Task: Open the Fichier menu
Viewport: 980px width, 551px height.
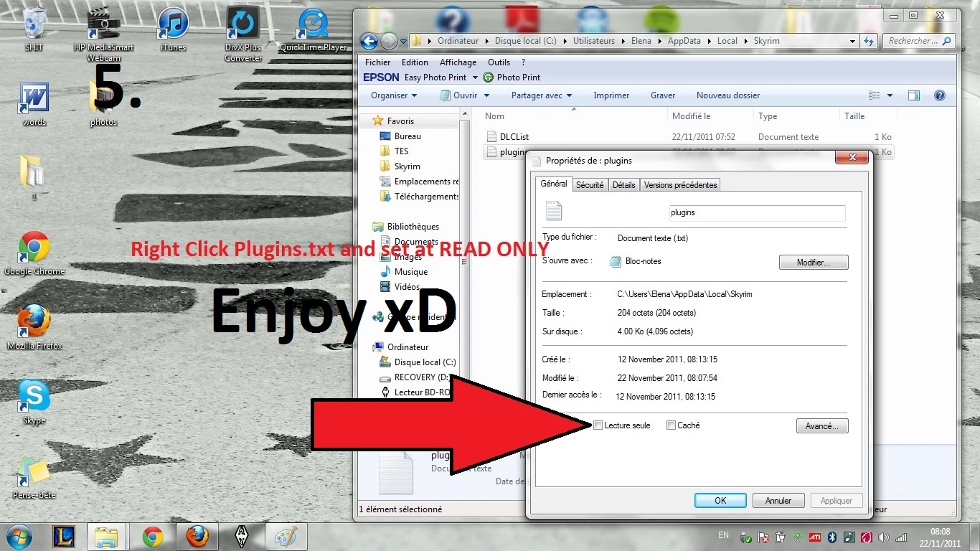Action: [378, 62]
